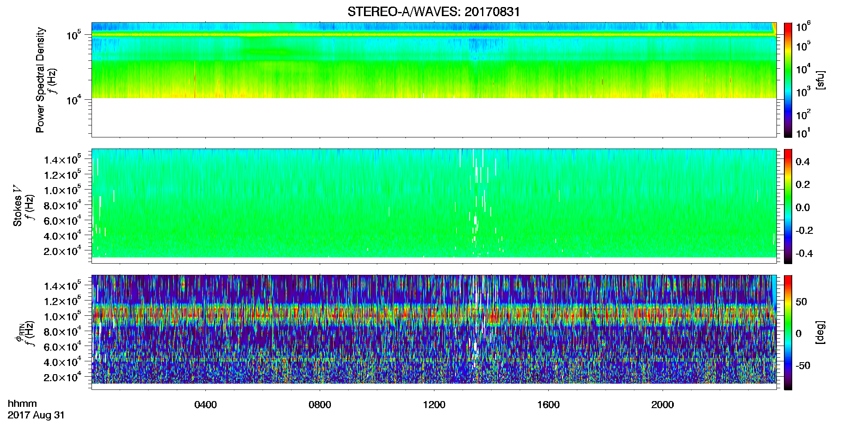Click the 2017 Aug 31 date label

(36, 415)
